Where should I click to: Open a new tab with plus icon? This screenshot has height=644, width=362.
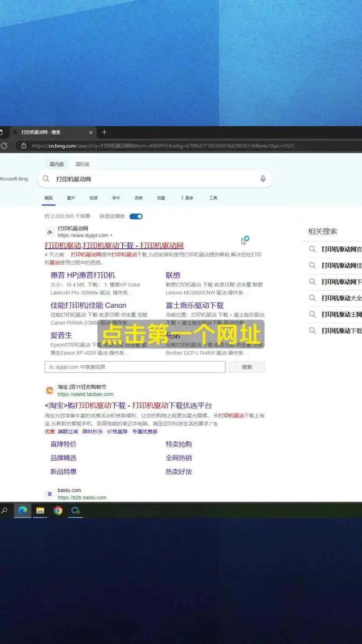click(x=104, y=132)
